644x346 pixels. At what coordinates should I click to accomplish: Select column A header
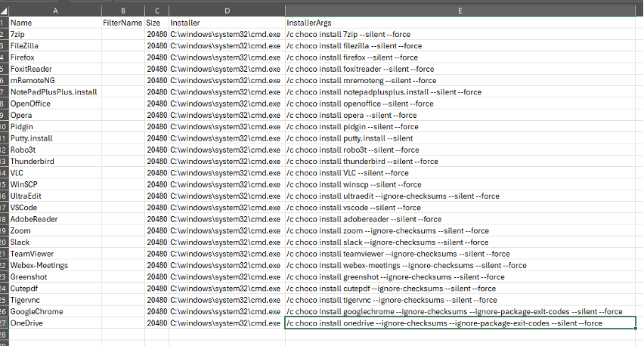click(x=55, y=11)
